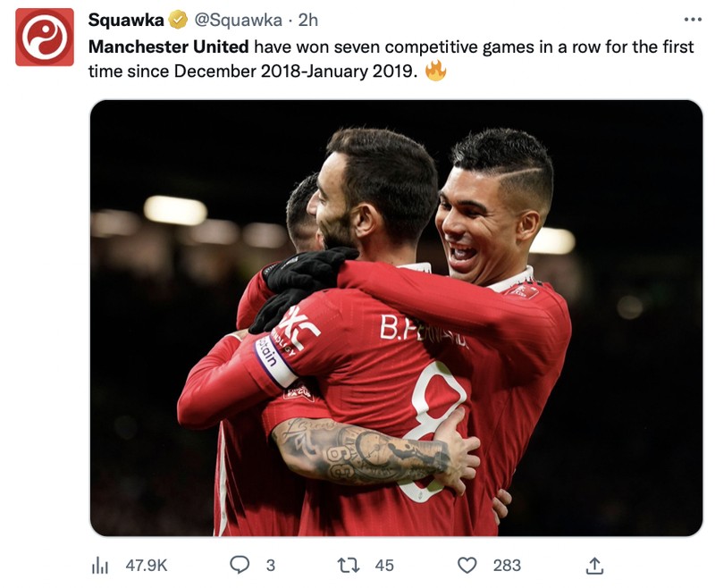Viewport: 715px width, 588px height.
Task: View tweet analytics via the bar chart icon
Action: (x=101, y=565)
